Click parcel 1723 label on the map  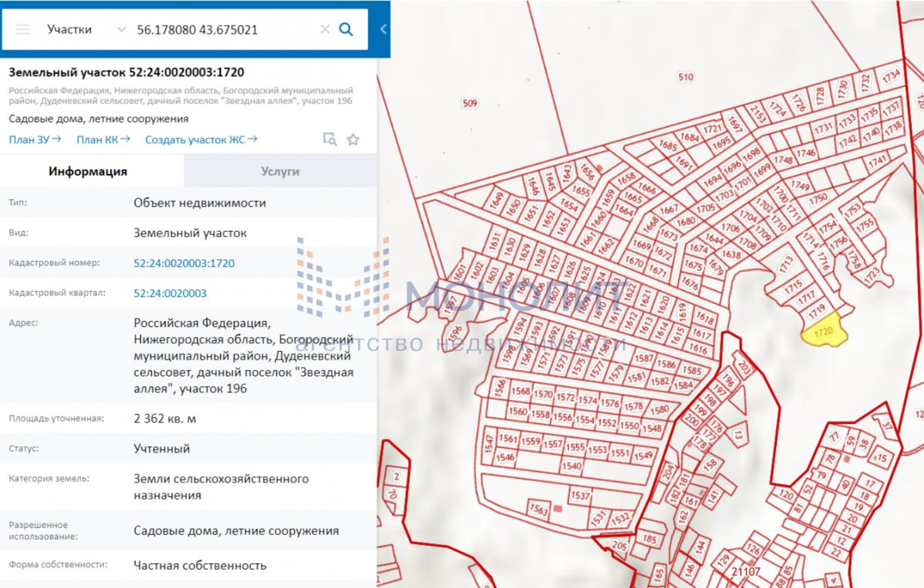click(873, 276)
